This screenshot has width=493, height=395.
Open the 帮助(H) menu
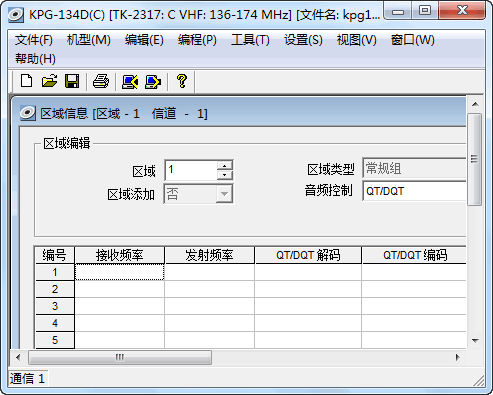click(x=35, y=59)
